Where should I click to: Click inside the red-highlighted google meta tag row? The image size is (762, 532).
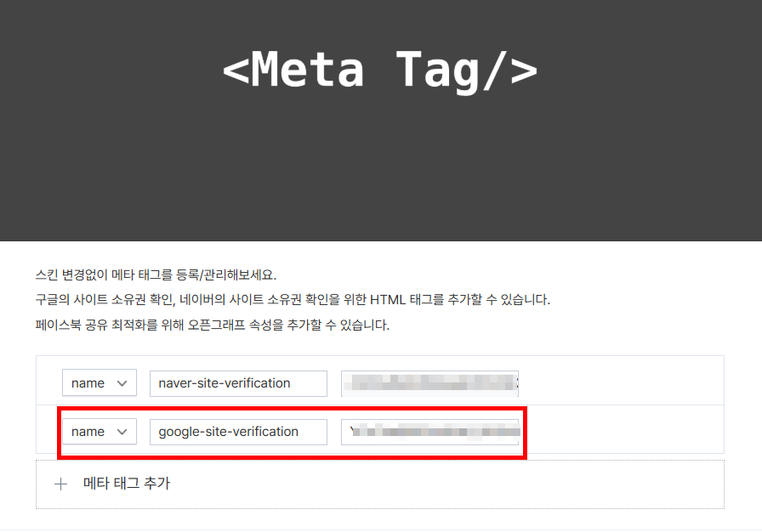289,432
